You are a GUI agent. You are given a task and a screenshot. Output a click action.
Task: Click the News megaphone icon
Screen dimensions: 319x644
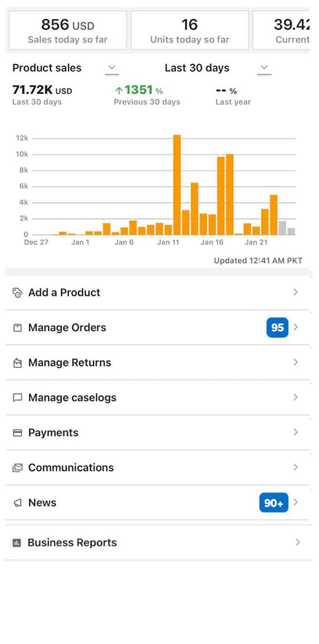[17, 503]
